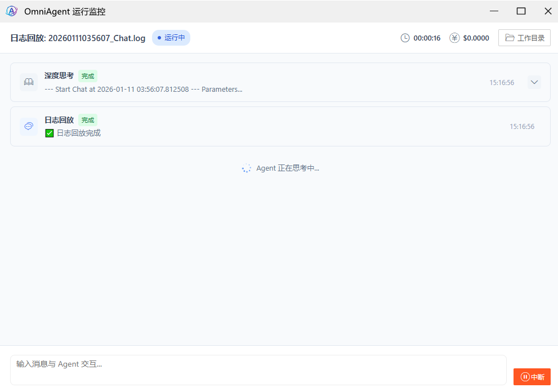Click the $0.0000 cost display
Viewport: 558px width, 392px height.
coord(476,38)
